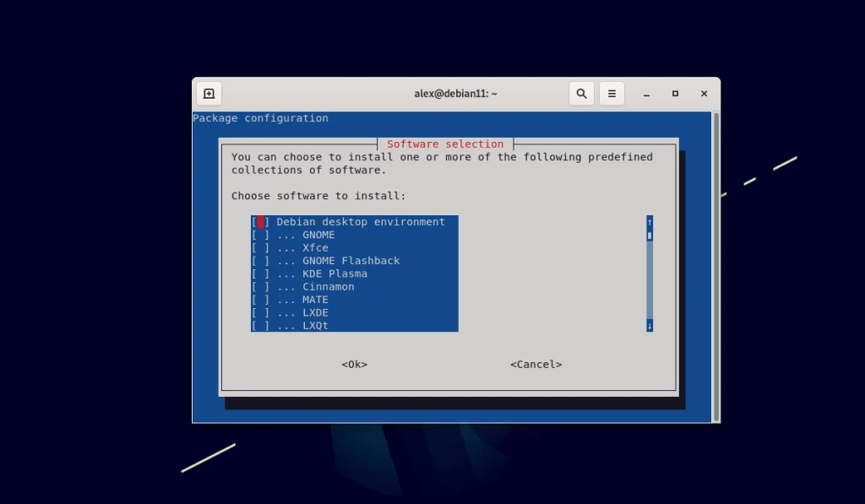The height and width of the screenshot is (504, 865).
Task: Open a new terminal tab
Action: [x=208, y=93]
